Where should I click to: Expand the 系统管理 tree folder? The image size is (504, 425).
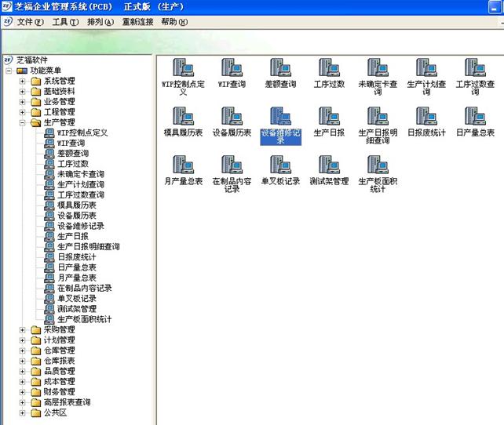(x=23, y=81)
